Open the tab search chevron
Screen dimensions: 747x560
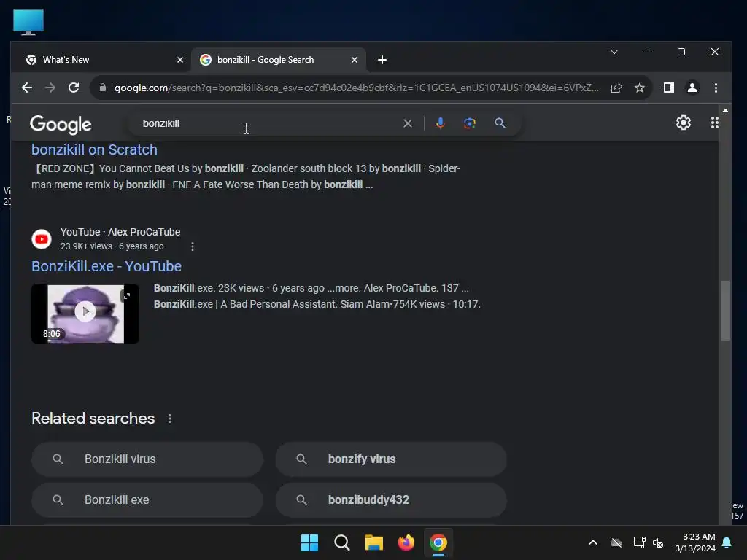(x=614, y=52)
